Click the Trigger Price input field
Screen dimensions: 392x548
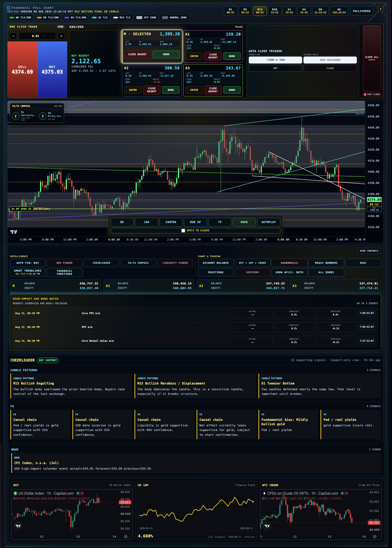point(330,60)
